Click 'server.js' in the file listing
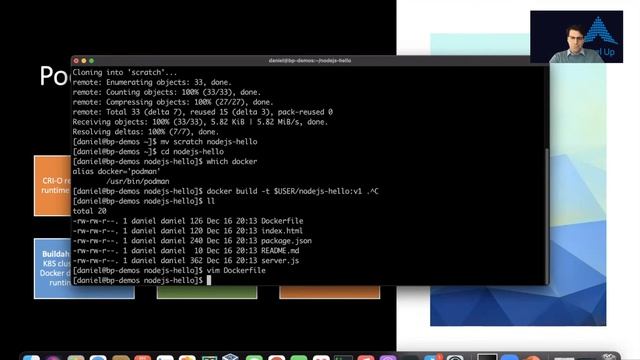Viewport: 640px width, 360px height. pyautogui.click(x=280, y=260)
